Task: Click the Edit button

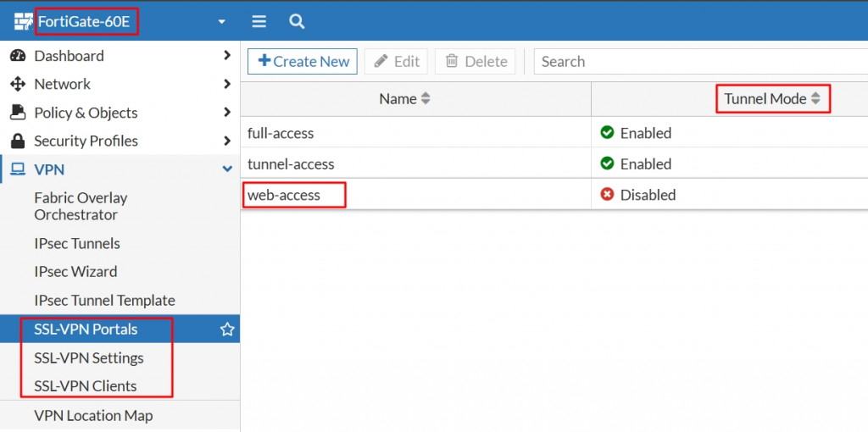Action: [397, 61]
